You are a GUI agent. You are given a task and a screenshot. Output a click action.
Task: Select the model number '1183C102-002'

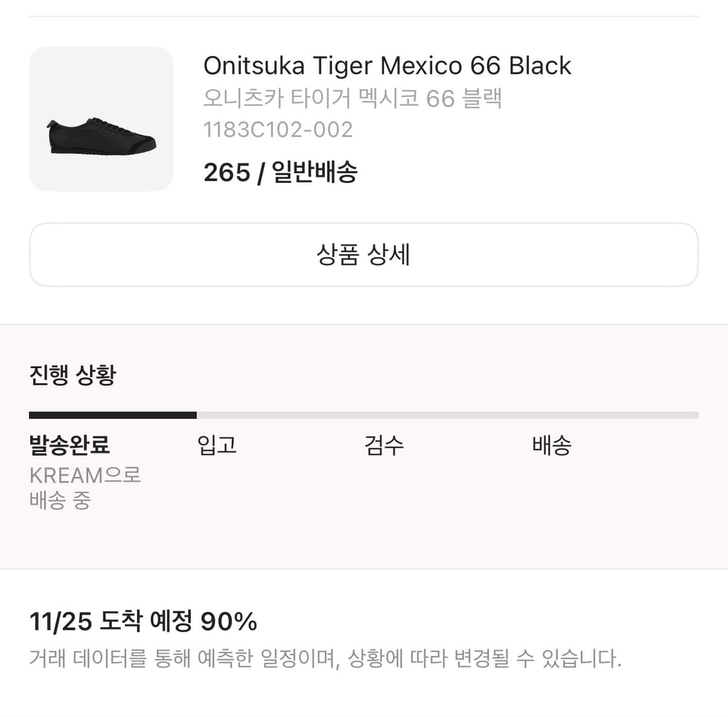pyautogui.click(x=278, y=129)
